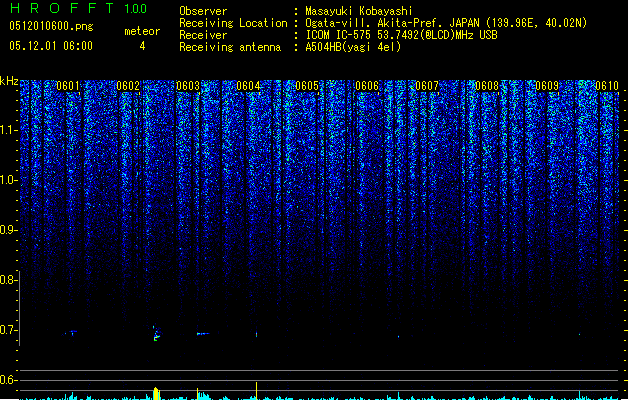This screenshot has width=629, height=400.
Task: Select antenna text A504HB(yagi 4el)
Action: [x=353, y=47]
